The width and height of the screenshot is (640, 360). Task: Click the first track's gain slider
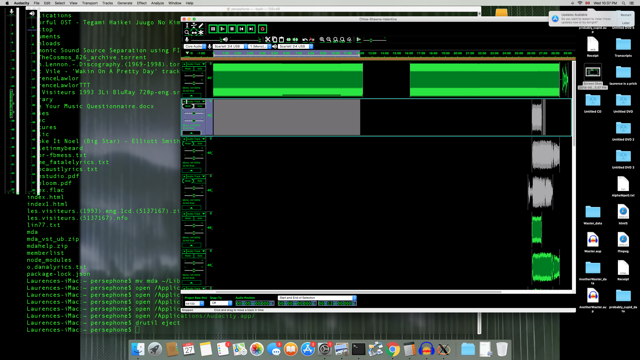(194, 76)
